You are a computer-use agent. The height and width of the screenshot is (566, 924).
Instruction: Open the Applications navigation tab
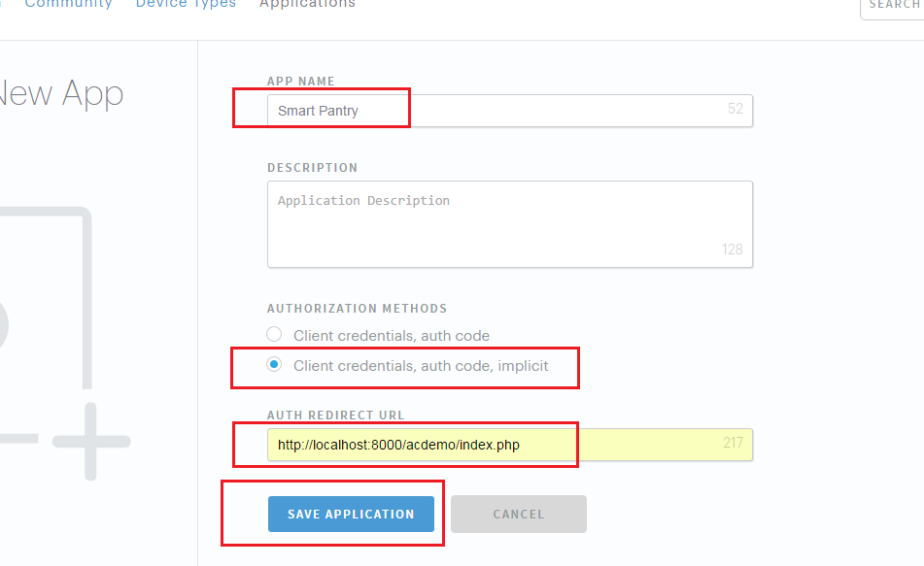[x=307, y=5]
